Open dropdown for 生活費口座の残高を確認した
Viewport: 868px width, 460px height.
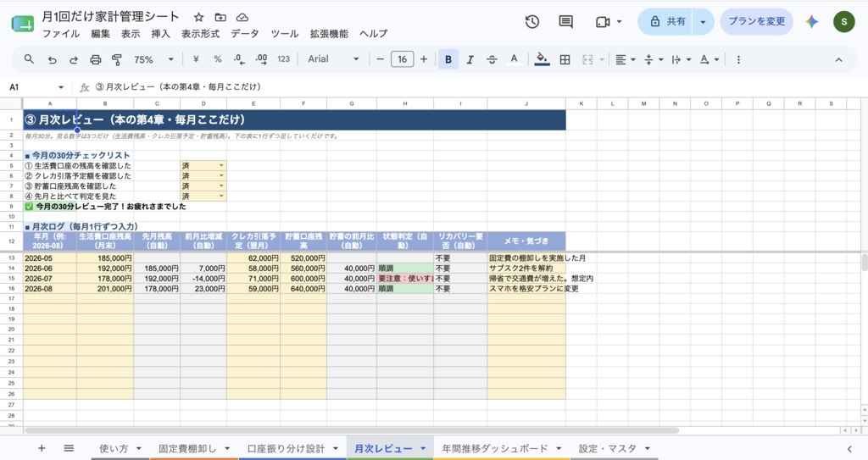point(221,165)
